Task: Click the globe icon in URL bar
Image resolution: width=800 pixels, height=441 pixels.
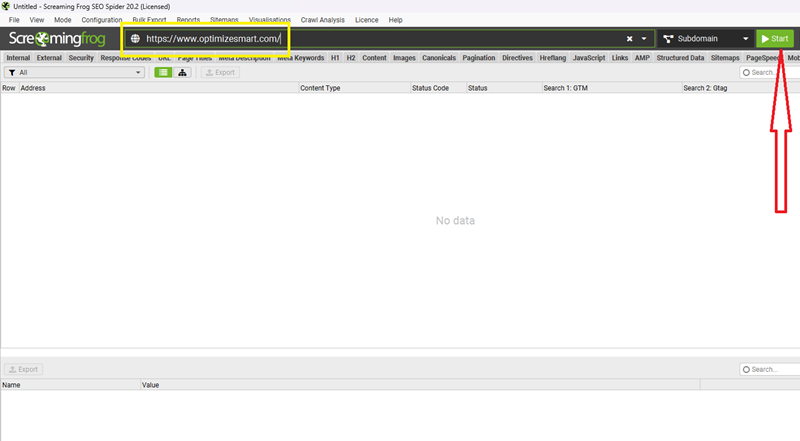Action: click(x=135, y=39)
